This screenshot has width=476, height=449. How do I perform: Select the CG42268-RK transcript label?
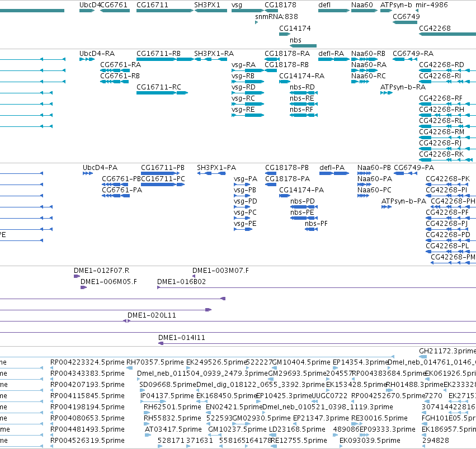(441, 154)
